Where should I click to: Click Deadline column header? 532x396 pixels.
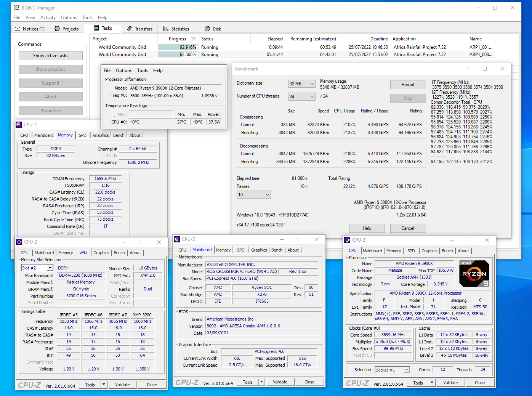(x=364, y=39)
